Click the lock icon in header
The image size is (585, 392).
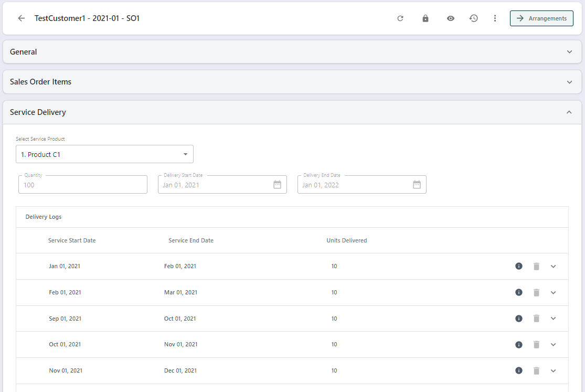point(426,18)
